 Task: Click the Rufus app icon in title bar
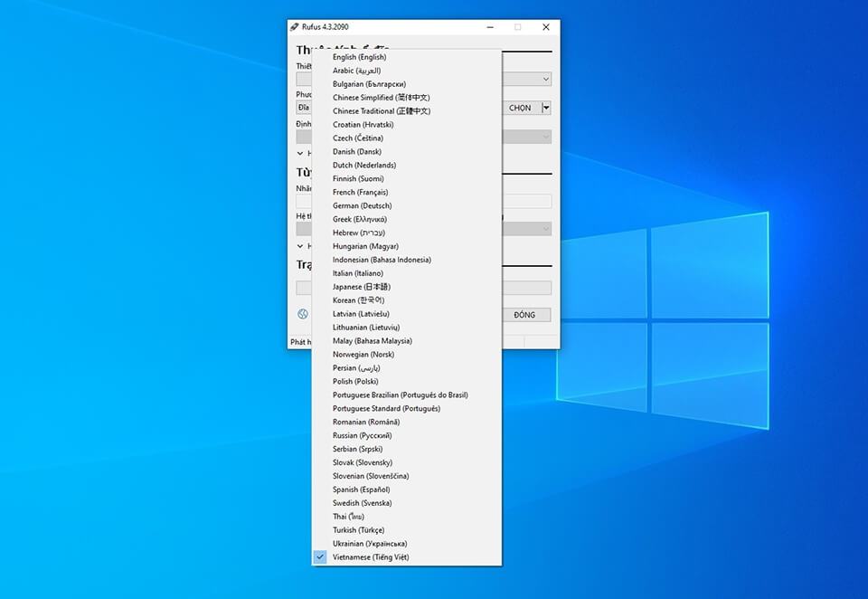[x=295, y=27]
